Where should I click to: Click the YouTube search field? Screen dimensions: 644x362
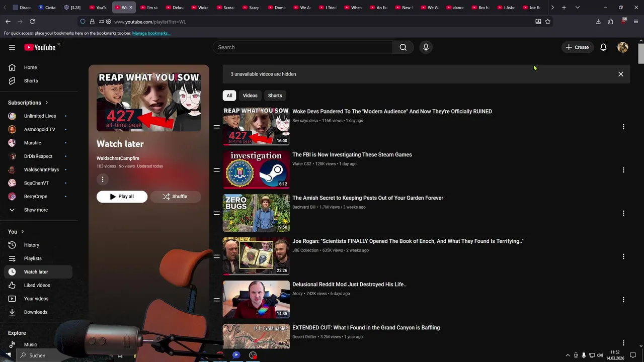tap(302, 47)
